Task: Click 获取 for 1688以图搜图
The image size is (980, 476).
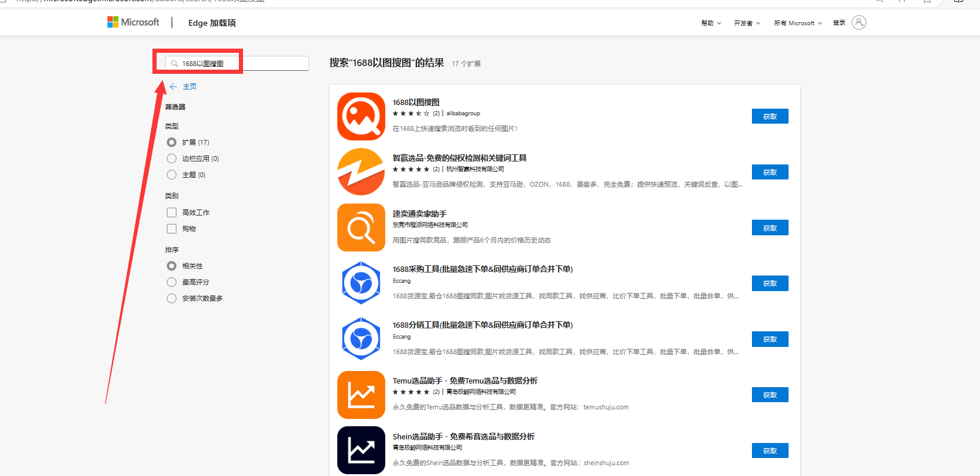Action: point(770,116)
